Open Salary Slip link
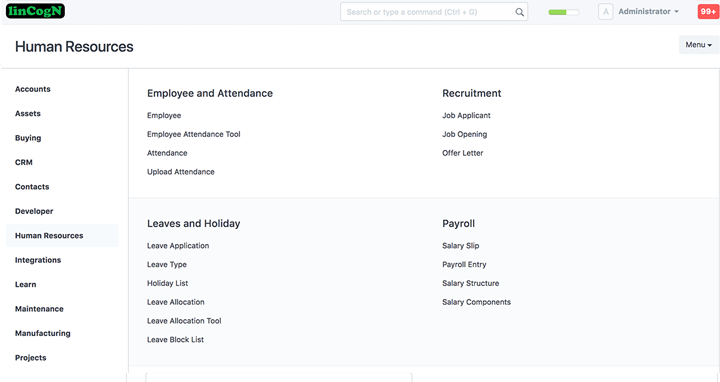 pos(461,246)
